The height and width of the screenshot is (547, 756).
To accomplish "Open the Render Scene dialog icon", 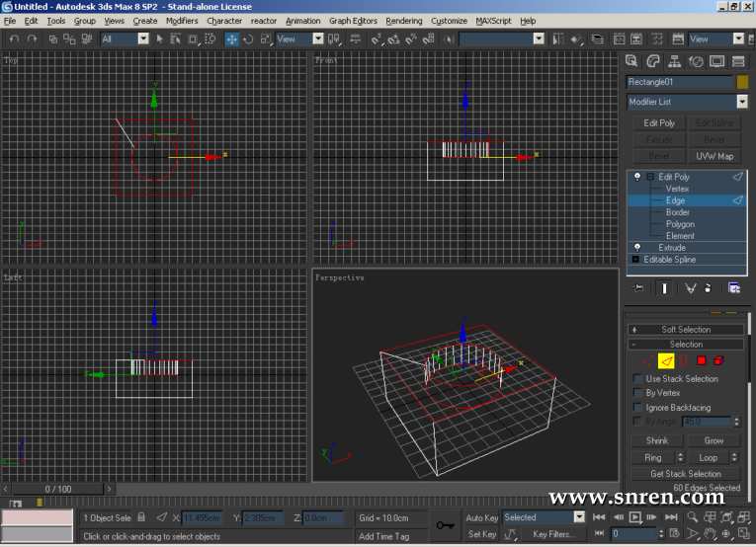I will tap(678, 39).
